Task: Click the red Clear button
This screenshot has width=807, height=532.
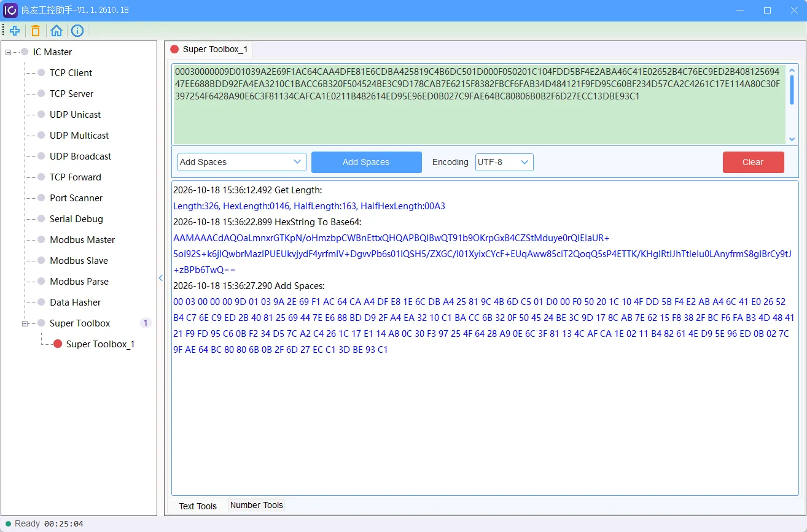Action: [x=754, y=162]
